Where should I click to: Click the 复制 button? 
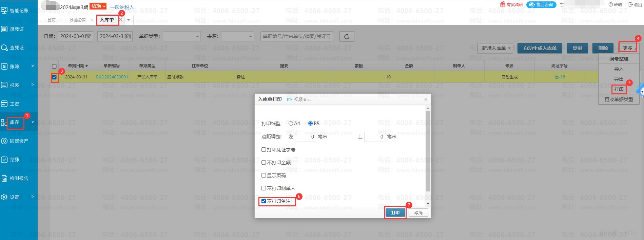[577, 48]
